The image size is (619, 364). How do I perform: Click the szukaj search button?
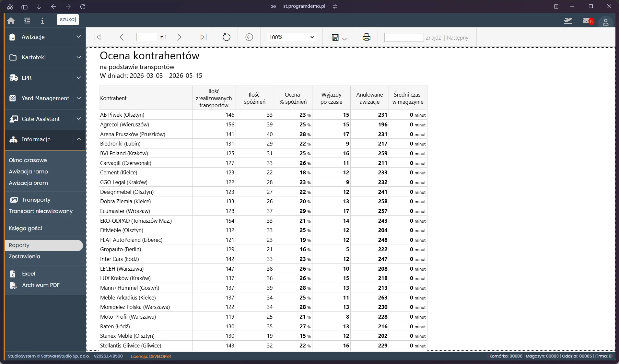pyautogui.click(x=68, y=19)
